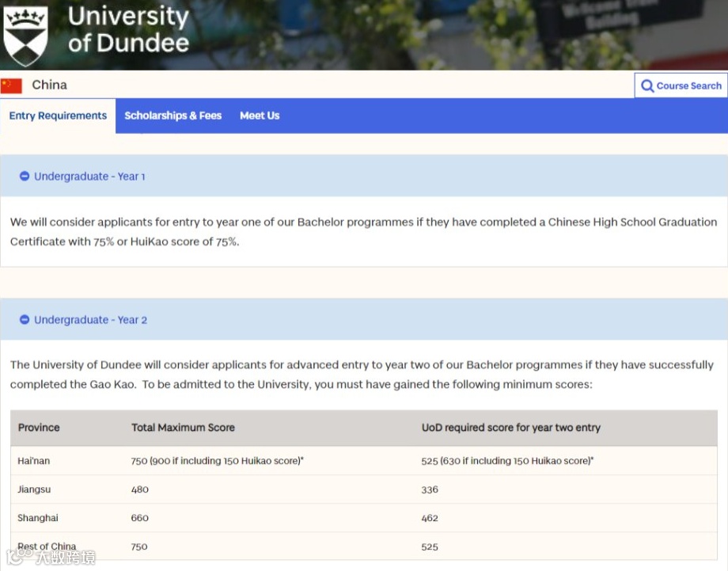The width and height of the screenshot is (728, 571).
Task: Go to the Meet Us tab
Action: point(260,116)
